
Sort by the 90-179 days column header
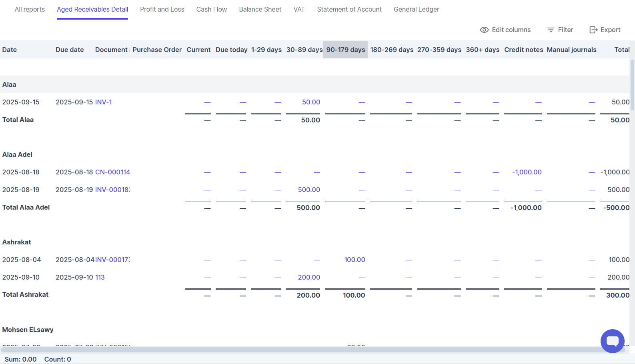(x=345, y=50)
